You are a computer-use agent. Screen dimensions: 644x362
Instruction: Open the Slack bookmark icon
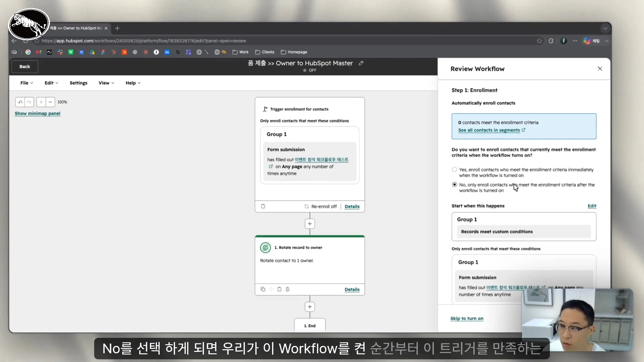[x=60, y=52]
